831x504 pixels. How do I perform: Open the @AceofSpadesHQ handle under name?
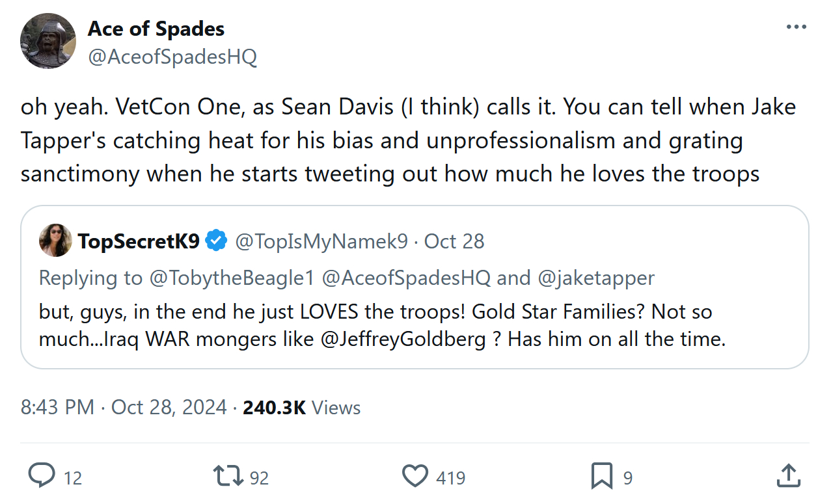click(x=172, y=57)
